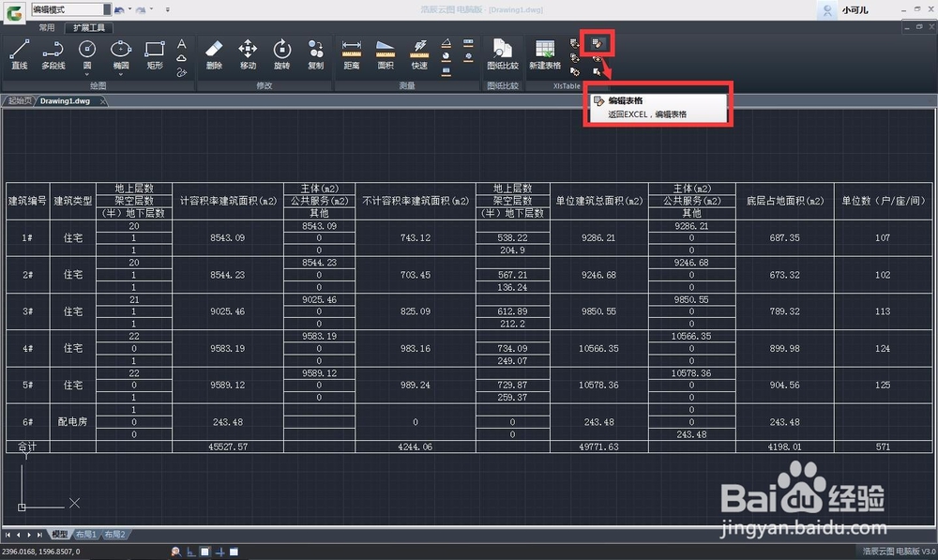Screen dimensions: 938x560
Task: Select the 多段线 polyline tool
Action: [53, 54]
